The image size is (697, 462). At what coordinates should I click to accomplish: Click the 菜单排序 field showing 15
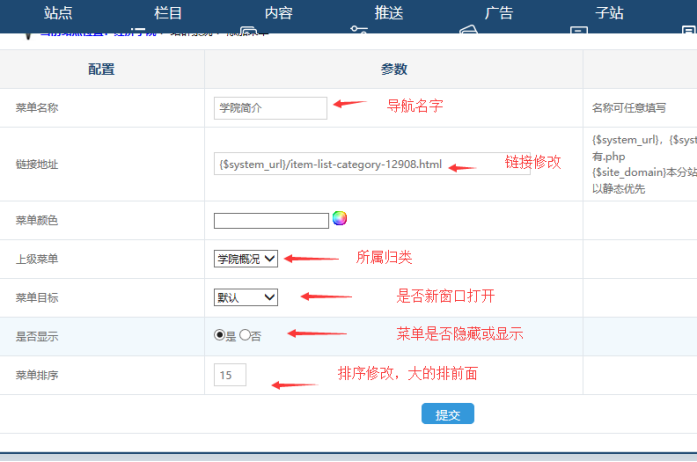230,375
